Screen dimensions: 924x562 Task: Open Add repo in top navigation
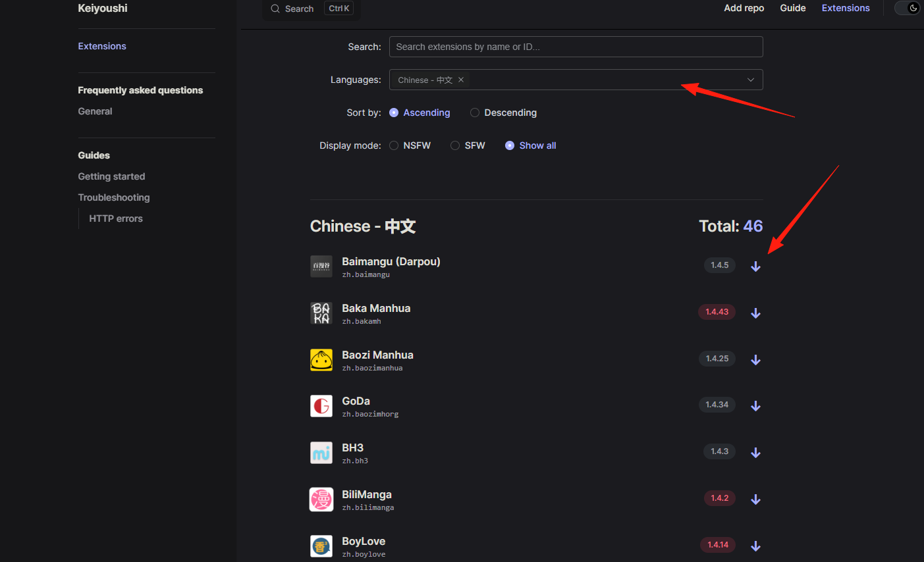[744, 8]
